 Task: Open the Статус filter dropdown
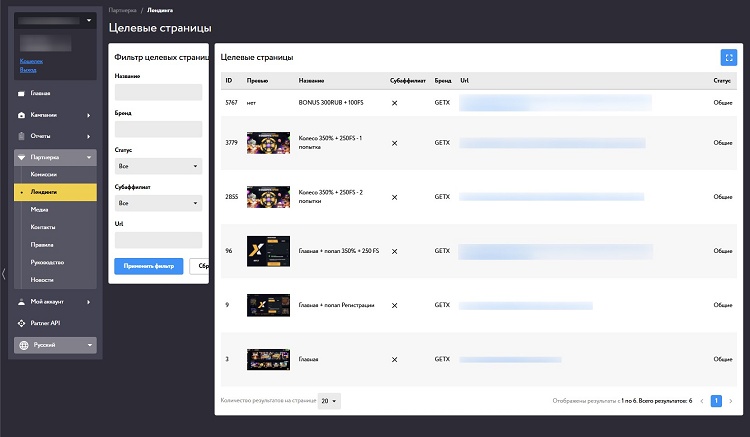[158, 166]
